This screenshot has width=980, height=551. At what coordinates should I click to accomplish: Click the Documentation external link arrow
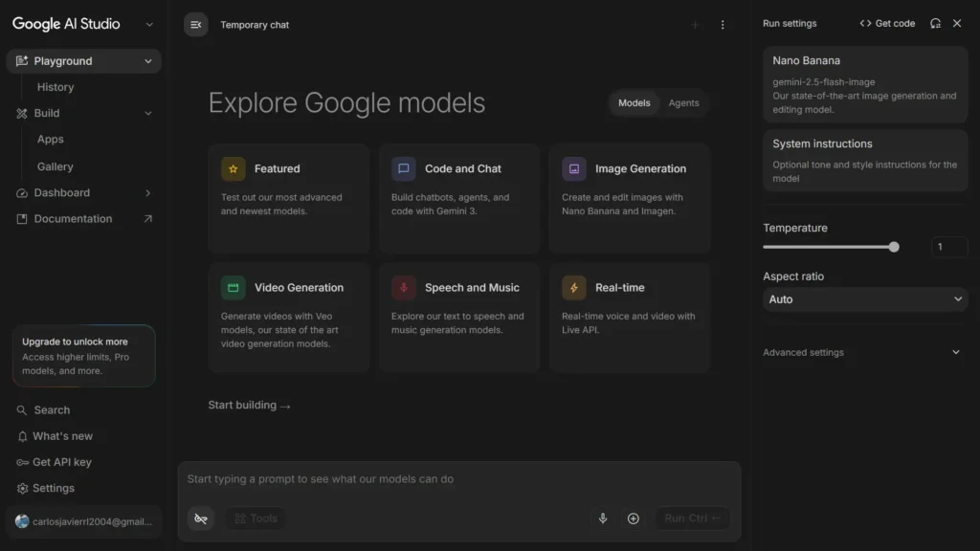coord(148,219)
